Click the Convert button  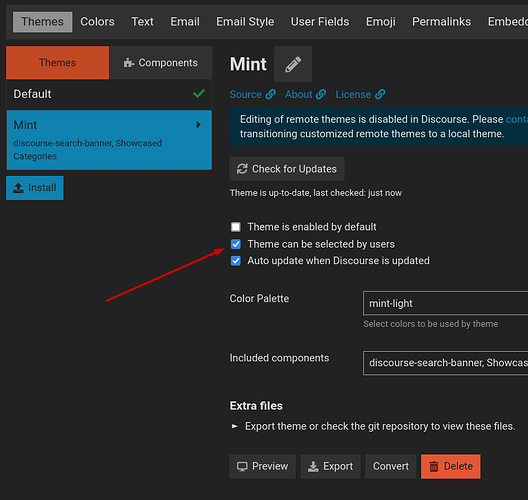[x=391, y=466]
